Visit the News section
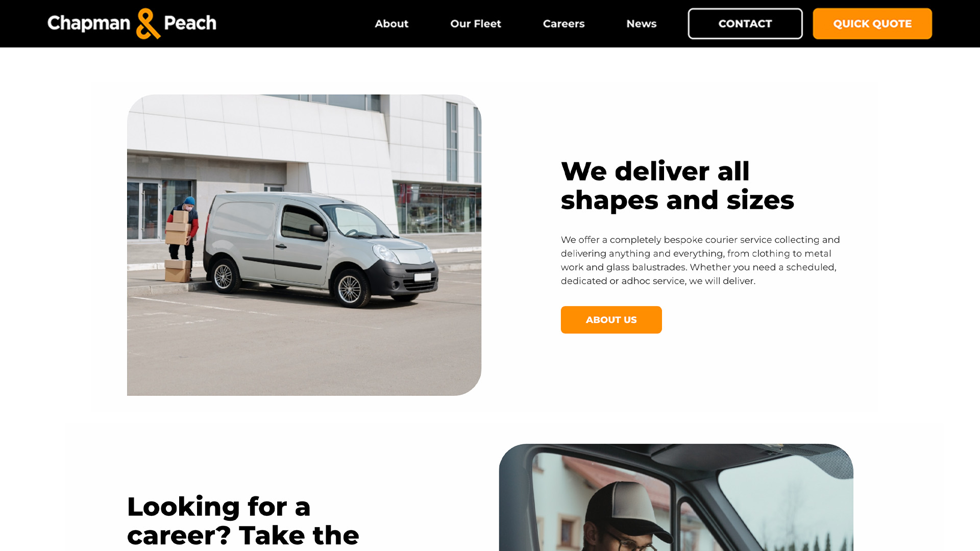Viewport: 980px width, 551px height. point(642,23)
